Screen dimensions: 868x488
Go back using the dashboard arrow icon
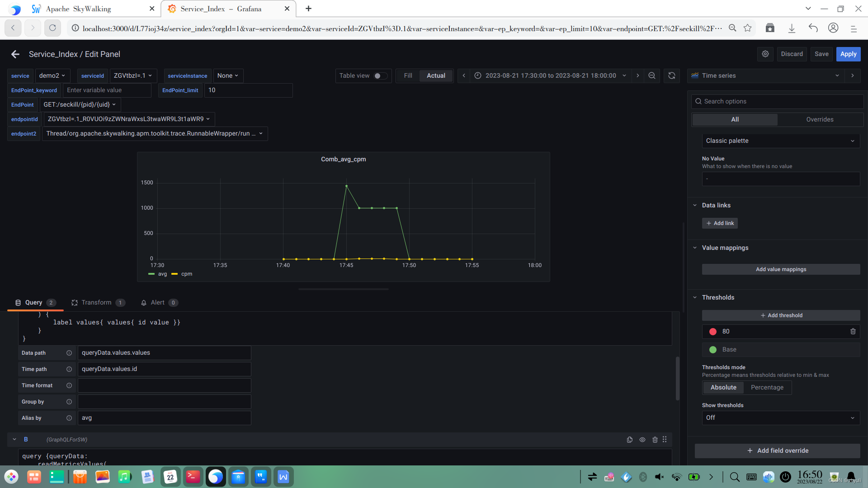(x=15, y=54)
